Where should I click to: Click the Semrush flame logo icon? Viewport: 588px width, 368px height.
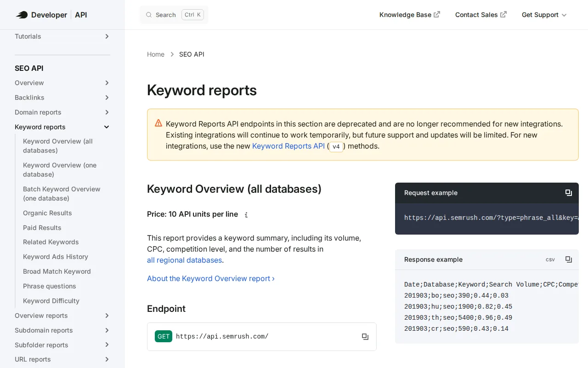pos(22,15)
